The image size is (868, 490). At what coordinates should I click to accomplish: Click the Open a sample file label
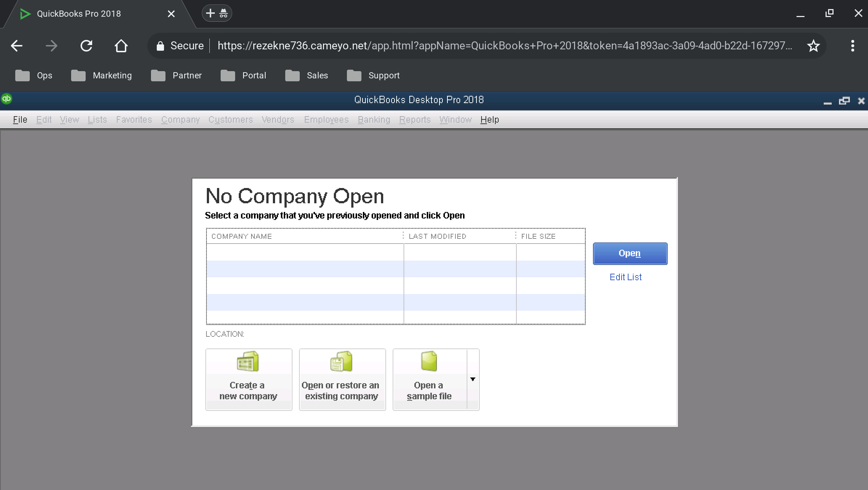click(x=429, y=391)
